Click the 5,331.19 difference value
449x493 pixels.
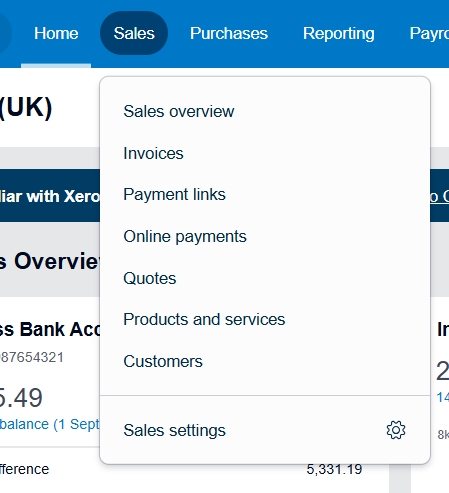334,469
